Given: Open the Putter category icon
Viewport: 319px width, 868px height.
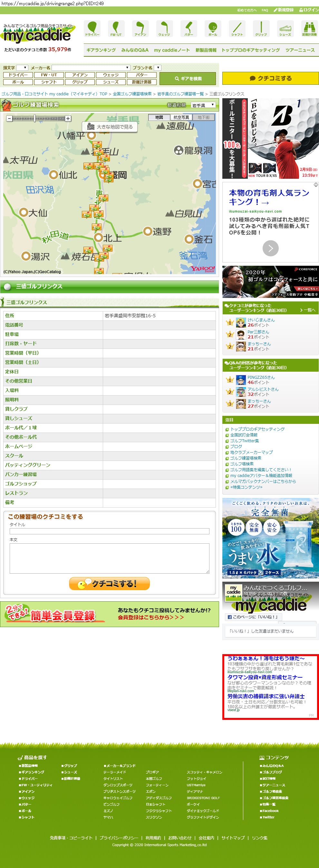Looking at the screenshot, I should click(x=188, y=28).
